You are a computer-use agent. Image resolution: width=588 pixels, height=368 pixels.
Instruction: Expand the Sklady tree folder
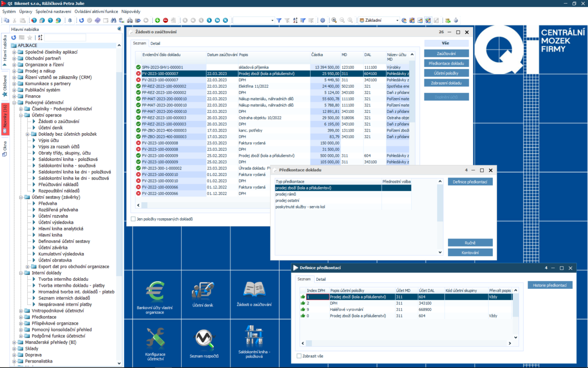[x=15, y=348]
